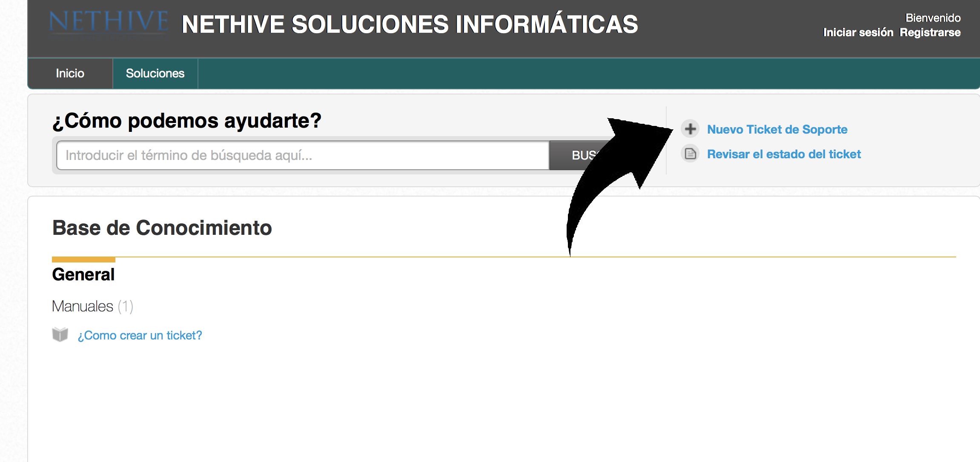Click the NETHIVE logo in the header
This screenshot has height=462, width=980.
click(x=109, y=22)
